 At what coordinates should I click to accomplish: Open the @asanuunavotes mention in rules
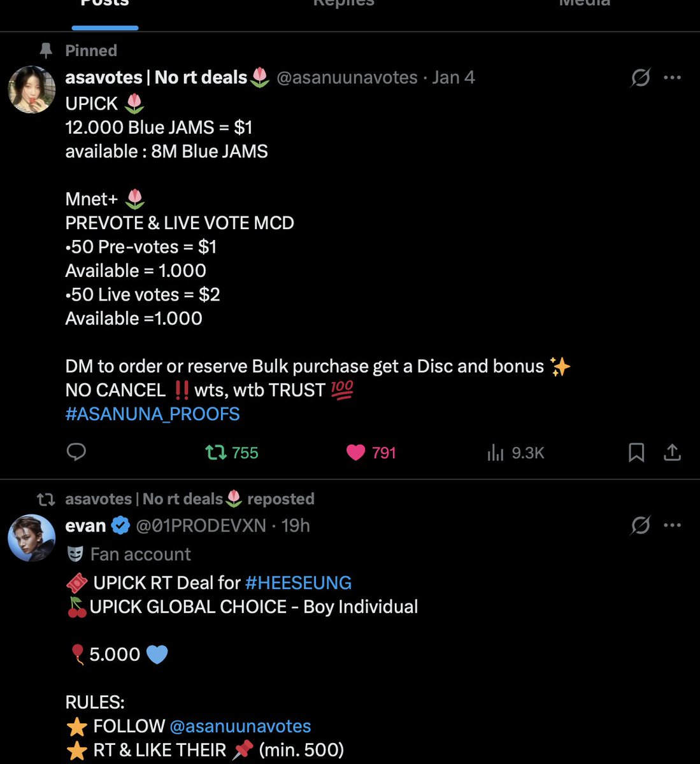pyautogui.click(x=240, y=726)
